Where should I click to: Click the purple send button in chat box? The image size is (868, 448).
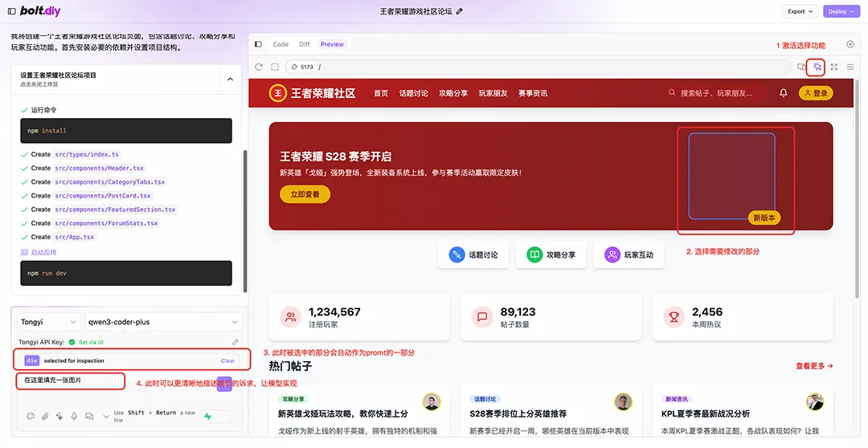click(224, 384)
